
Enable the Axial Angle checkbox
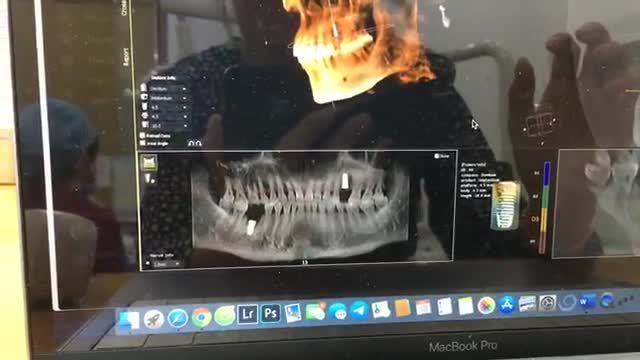click(142, 143)
